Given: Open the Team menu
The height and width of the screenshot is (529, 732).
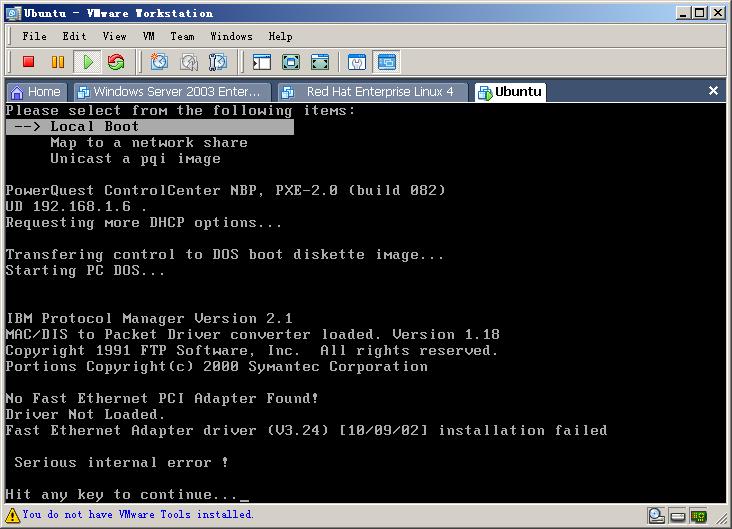Looking at the screenshot, I should [x=182, y=36].
